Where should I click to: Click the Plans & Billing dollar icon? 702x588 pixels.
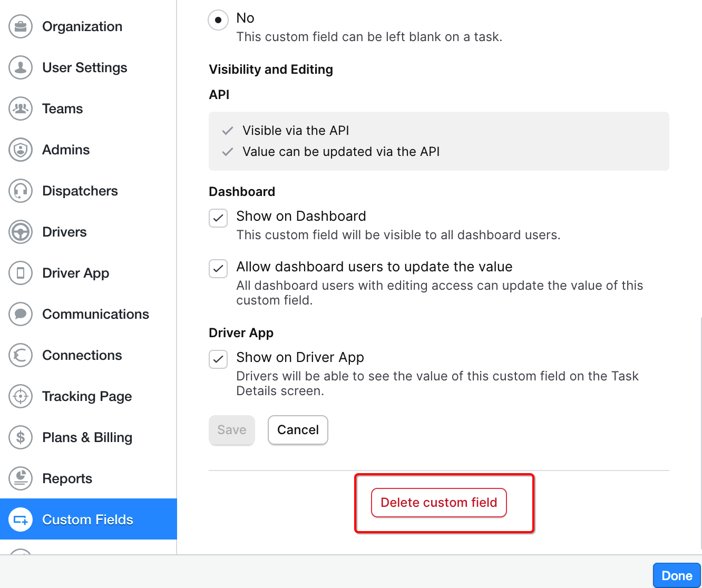pyautogui.click(x=21, y=437)
